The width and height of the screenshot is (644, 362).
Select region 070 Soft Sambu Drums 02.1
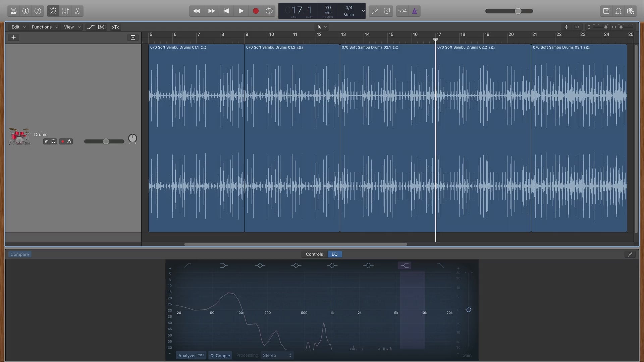point(388,138)
